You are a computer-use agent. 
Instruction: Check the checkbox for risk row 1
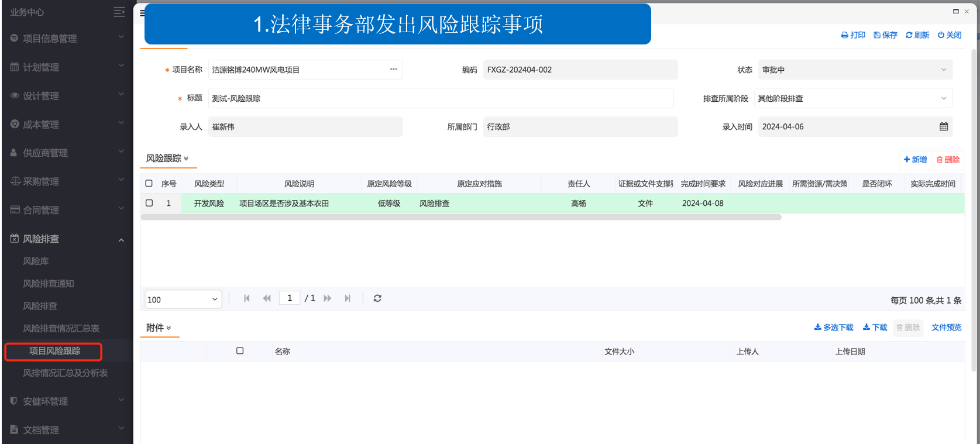click(149, 203)
